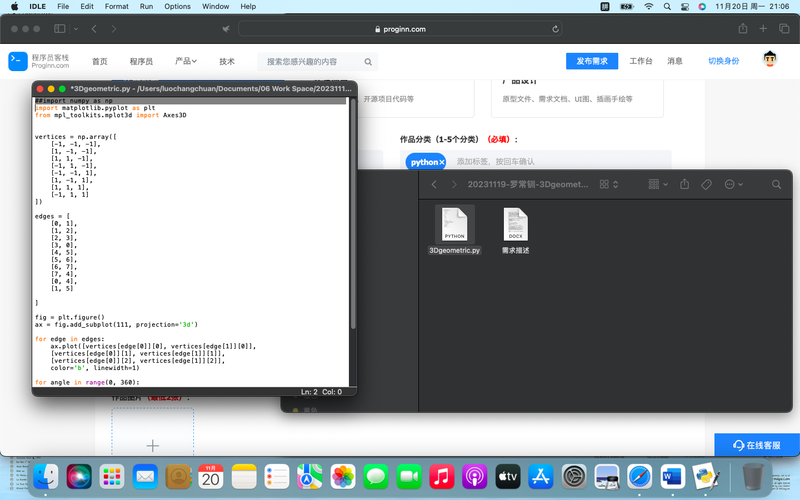Open a new Safari tab
This screenshot has height=500, width=800.
[763, 29]
